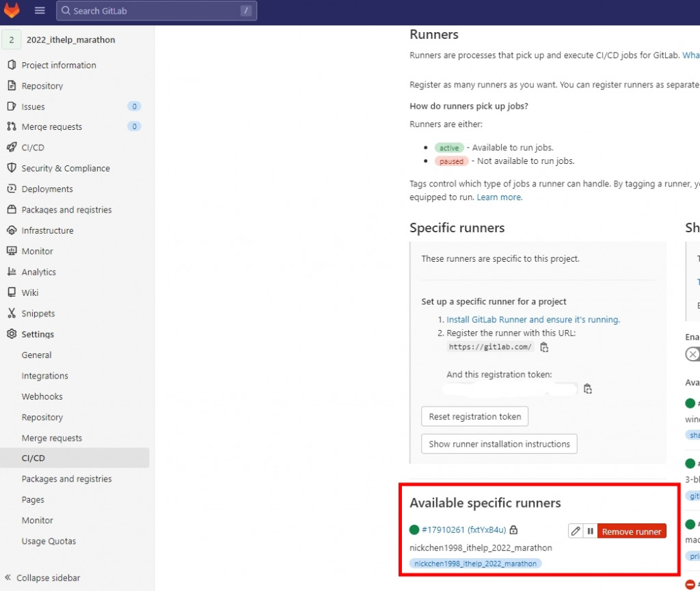Open the Webhooks settings item
Viewport: 700px width, 591px height.
pos(42,396)
